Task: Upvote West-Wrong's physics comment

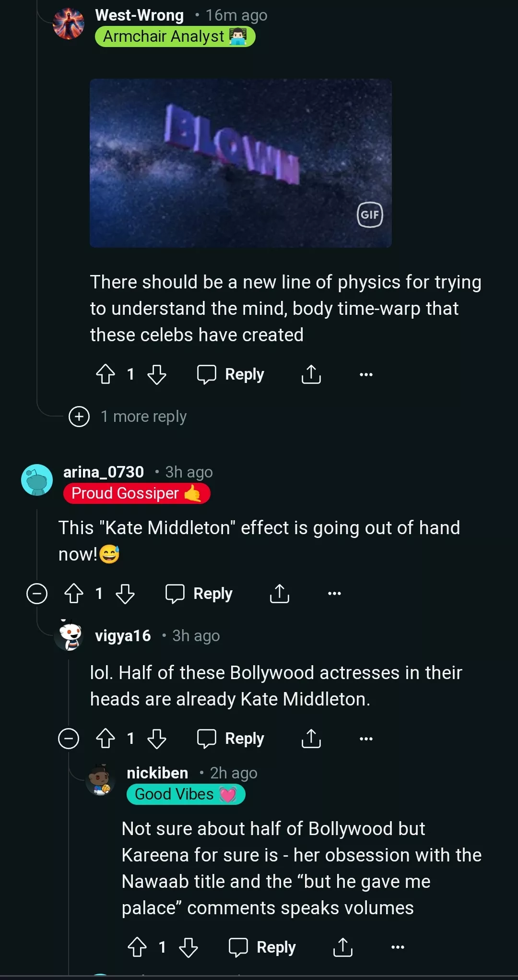Action: 106,374
